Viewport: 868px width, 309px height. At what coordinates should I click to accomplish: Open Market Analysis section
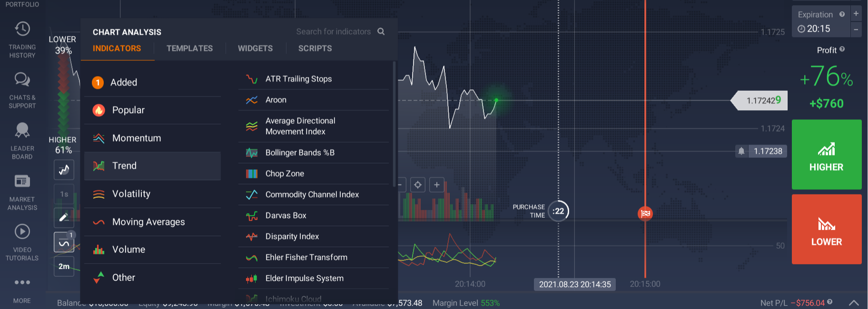coord(22,192)
